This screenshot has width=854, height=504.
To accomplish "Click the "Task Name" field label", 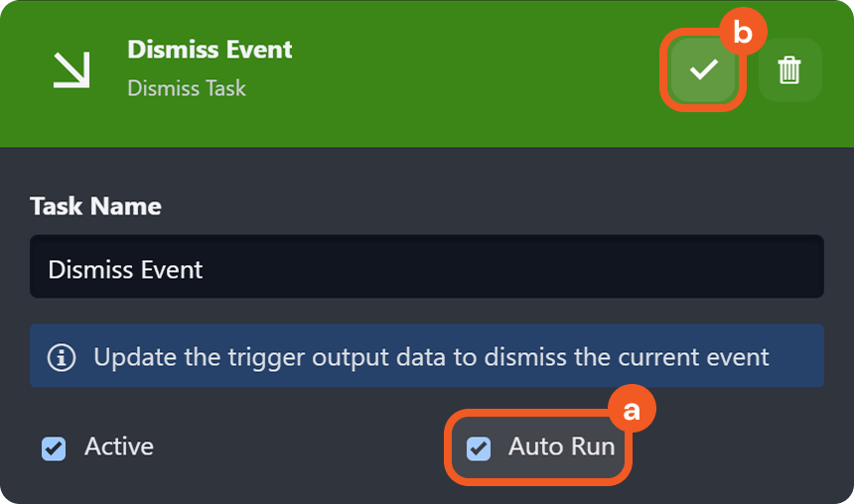I will click(95, 206).
